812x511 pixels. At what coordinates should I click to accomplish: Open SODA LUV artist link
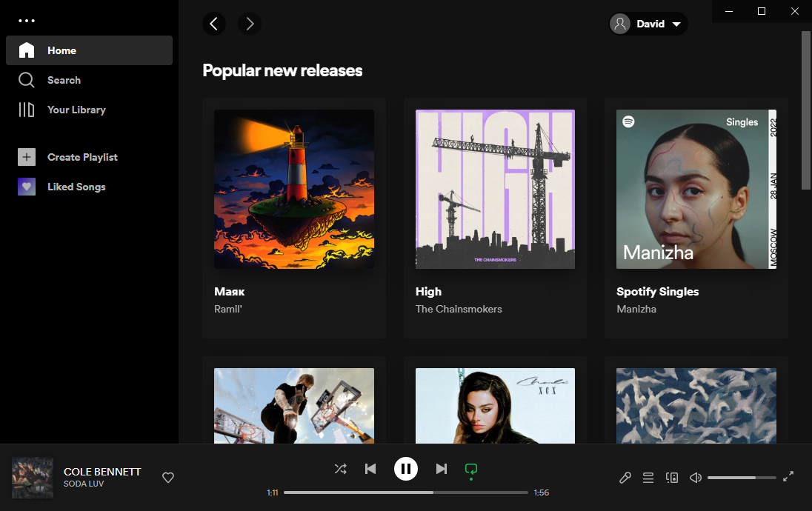(x=84, y=484)
